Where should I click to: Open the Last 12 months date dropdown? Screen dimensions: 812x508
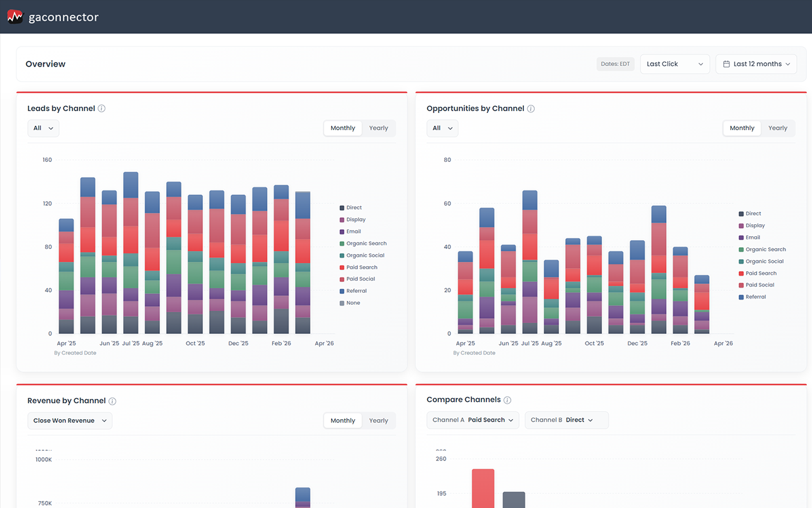pyautogui.click(x=756, y=64)
